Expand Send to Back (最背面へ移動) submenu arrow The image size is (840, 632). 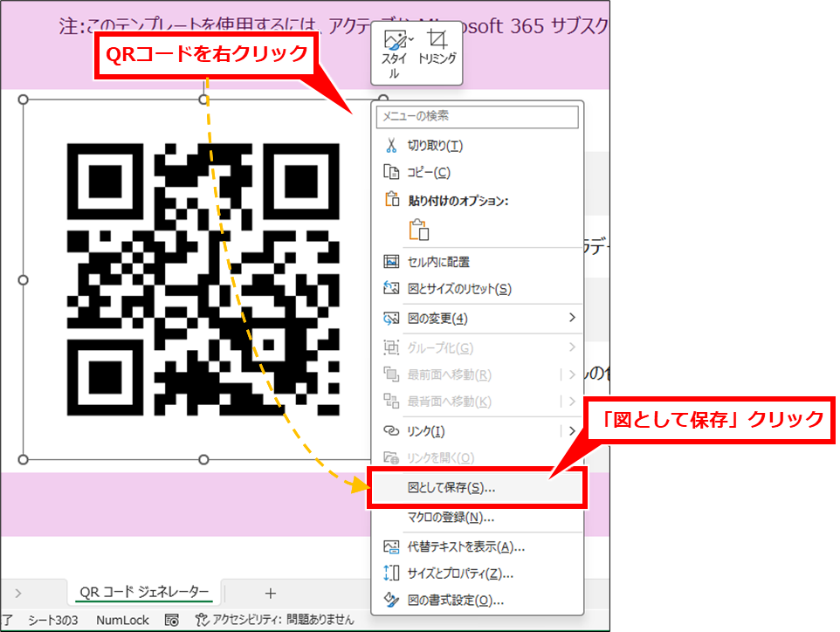(572, 402)
